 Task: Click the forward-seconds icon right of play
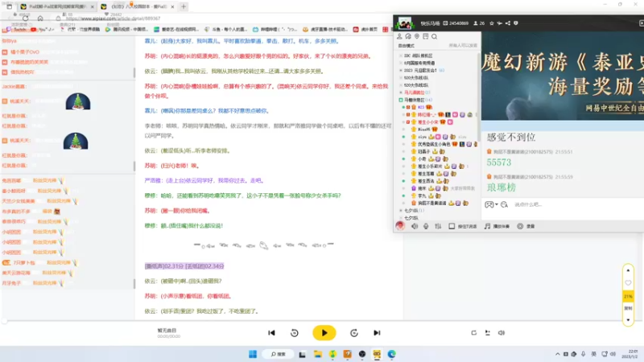pyautogui.click(x=354, y=333)
